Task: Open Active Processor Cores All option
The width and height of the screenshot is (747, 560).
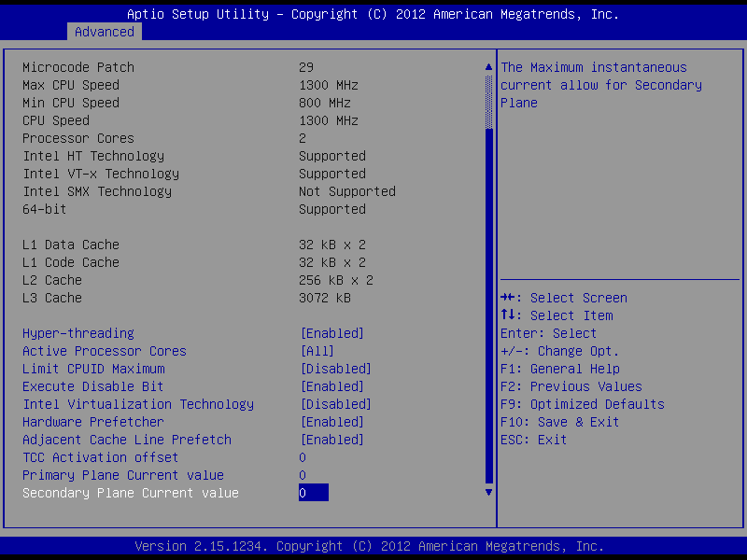Action: (317, 351)
